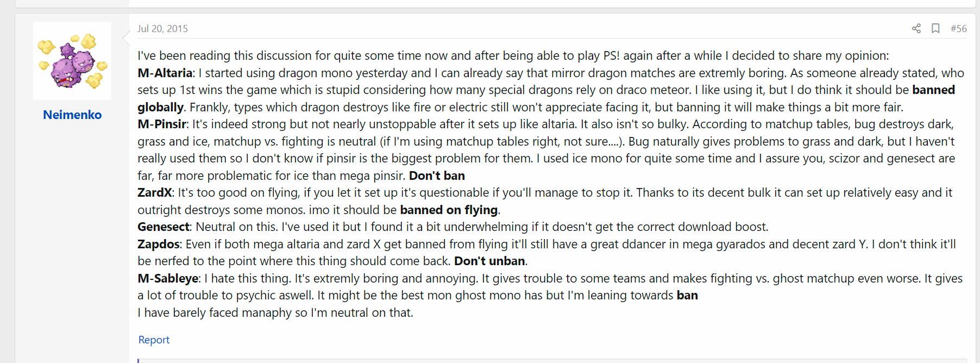The height and width of the screenshot is (363, 980).
Task: Click the bold 'banned' word before 'globally'
Action: coord(933,90)
